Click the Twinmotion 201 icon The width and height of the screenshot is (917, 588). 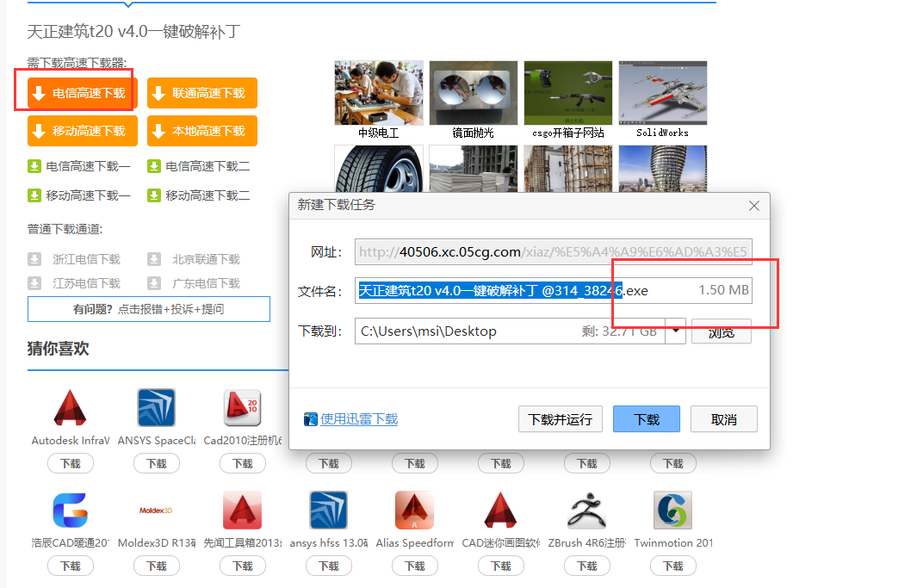pyautogui.click(x=672, y=511)
